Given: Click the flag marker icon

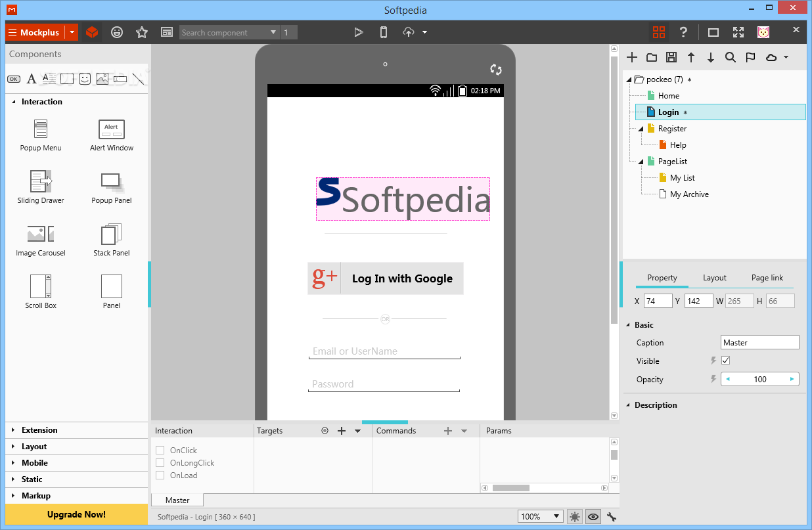Looking at the screenshot, I should pos(750,57).
